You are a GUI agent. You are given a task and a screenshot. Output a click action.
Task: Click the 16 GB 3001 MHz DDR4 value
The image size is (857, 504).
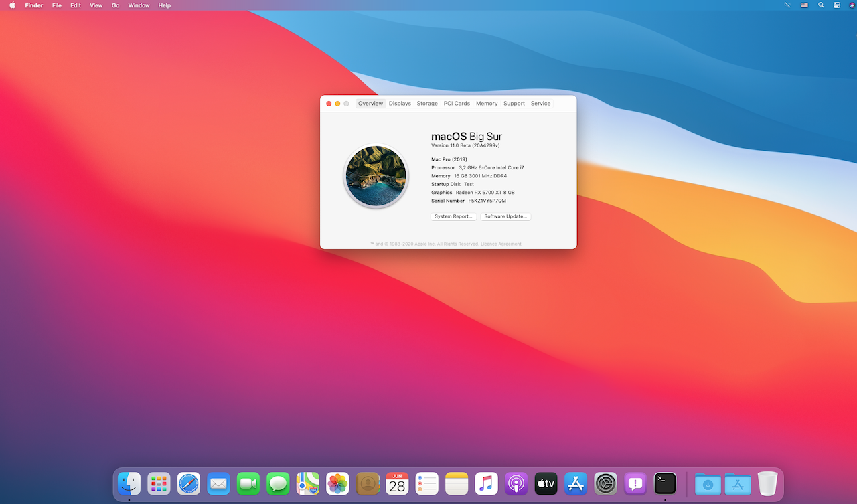point(480,176)
